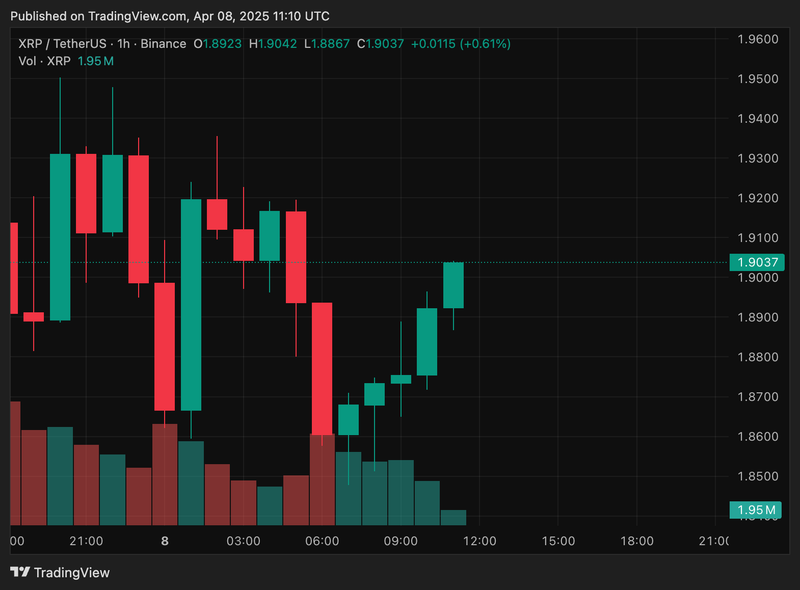Image resolution: width=800 pixels, height=590 pixels.
Task: Click the 1.95 M volume tag on axis
Action: (757, 509)
